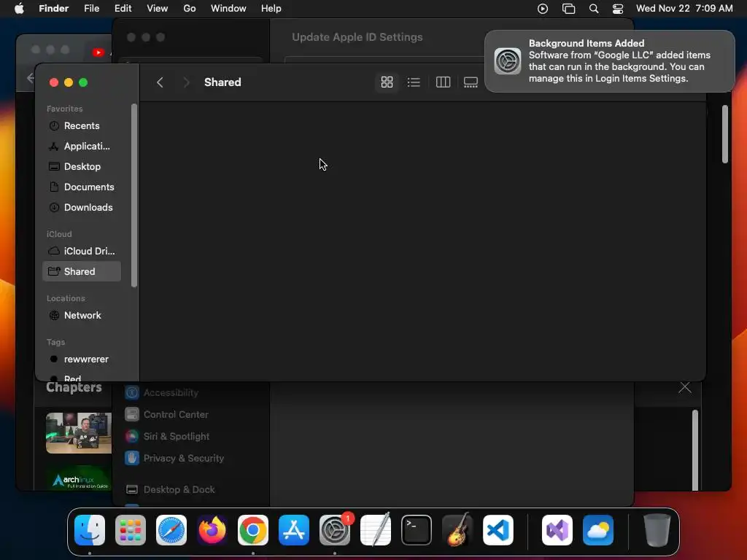Open the View menu
The height and width of the screenshot is (560, 747).
[x=158, y=9]
